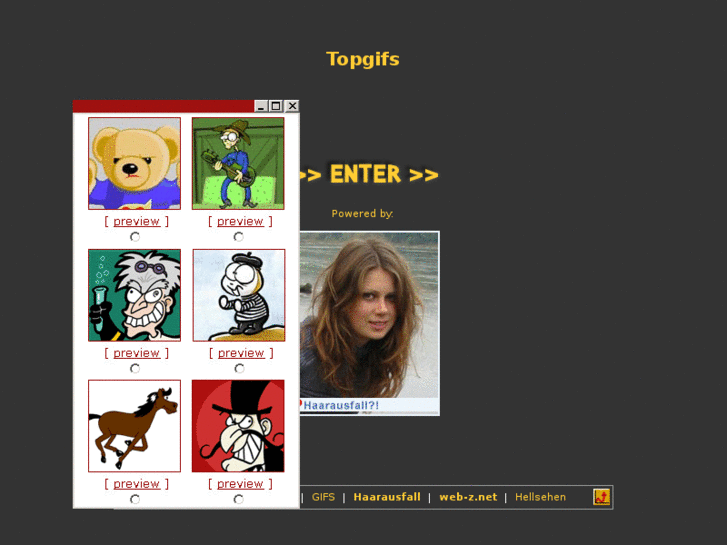Click the teddy bear gif thumbnail
Image resolution: width=727 pixels, height=545 pixels.
(134, 163)
